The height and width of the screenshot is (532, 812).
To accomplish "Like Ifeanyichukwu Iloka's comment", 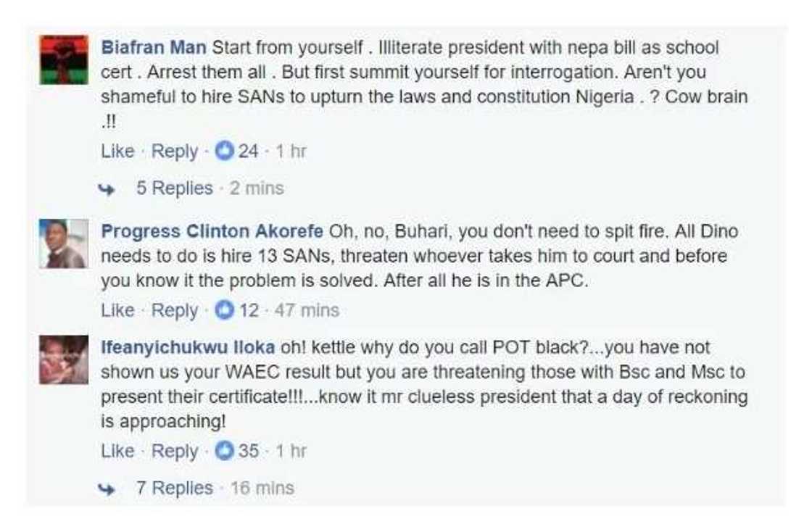I will coord(117,450).
